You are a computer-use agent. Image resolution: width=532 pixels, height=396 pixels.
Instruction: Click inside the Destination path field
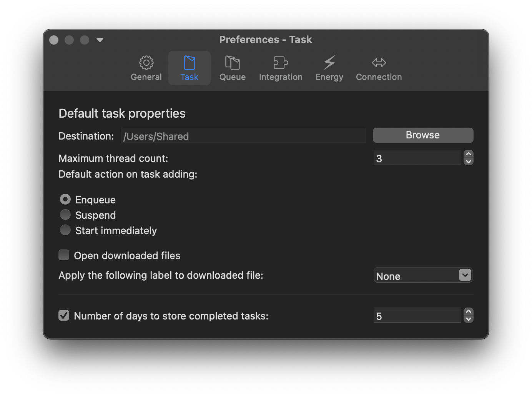click(243, 136)
